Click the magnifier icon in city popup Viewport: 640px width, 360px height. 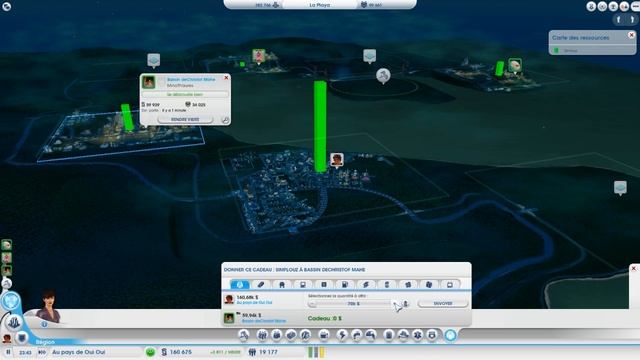tap(225, 120)
